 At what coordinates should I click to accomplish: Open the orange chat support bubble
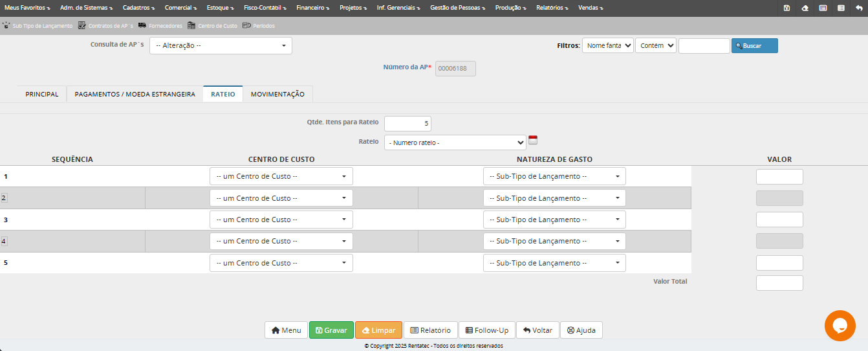click(840, 326)
